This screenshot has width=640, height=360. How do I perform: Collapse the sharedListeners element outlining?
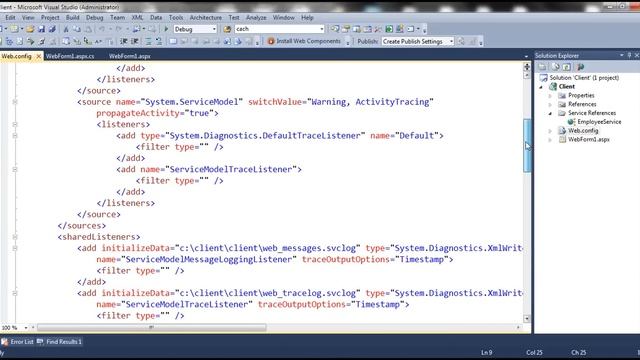click(x=15, y=237)
